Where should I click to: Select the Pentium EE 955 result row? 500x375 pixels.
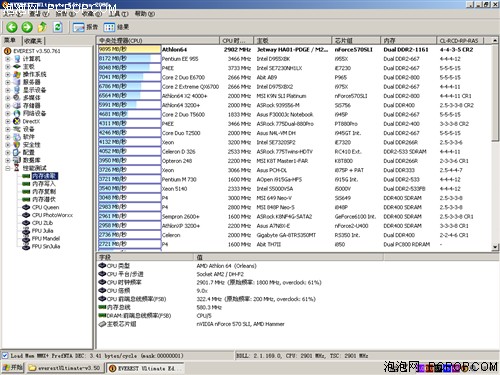[295, 59]
